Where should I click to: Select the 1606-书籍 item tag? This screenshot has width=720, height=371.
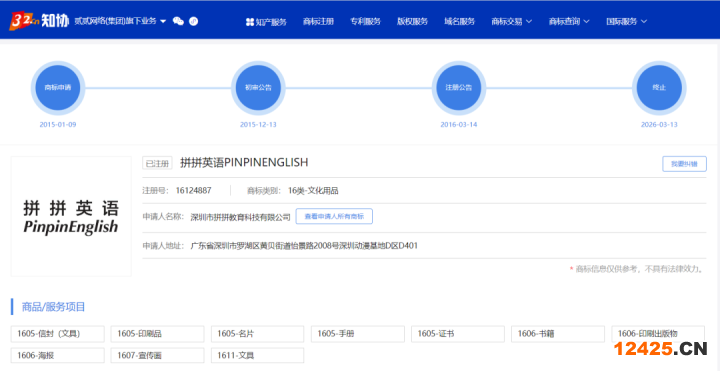(558, 334)
